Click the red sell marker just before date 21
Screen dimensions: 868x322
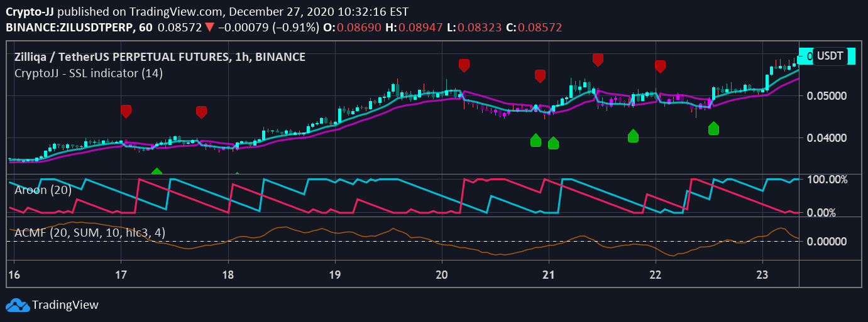[540, 75]
